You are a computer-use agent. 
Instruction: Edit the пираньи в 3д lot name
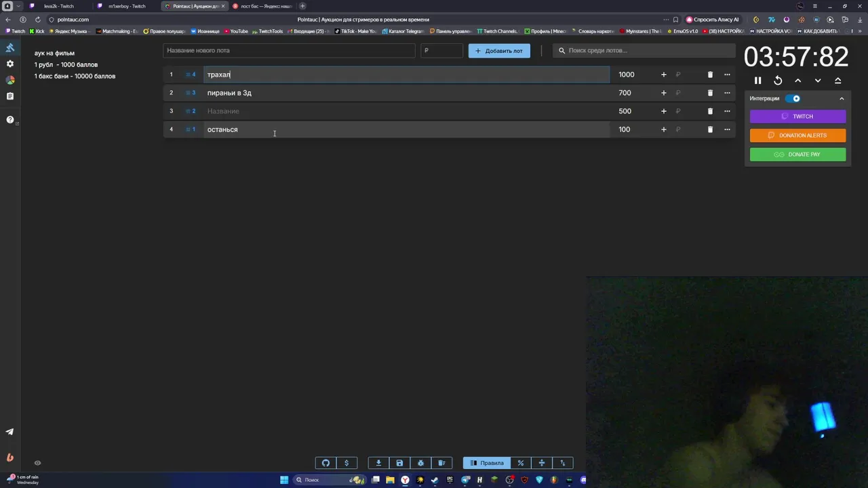point(407,93)
